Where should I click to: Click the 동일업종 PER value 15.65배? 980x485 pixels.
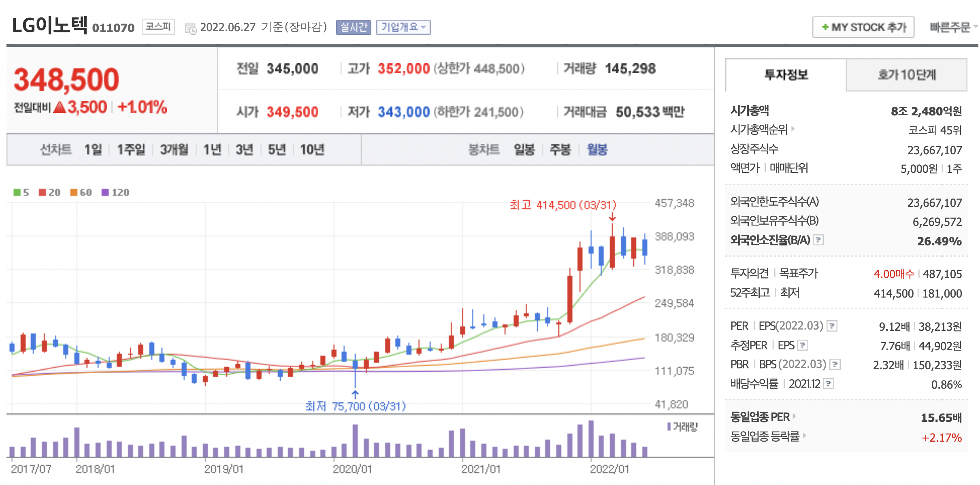click(941, 418)
